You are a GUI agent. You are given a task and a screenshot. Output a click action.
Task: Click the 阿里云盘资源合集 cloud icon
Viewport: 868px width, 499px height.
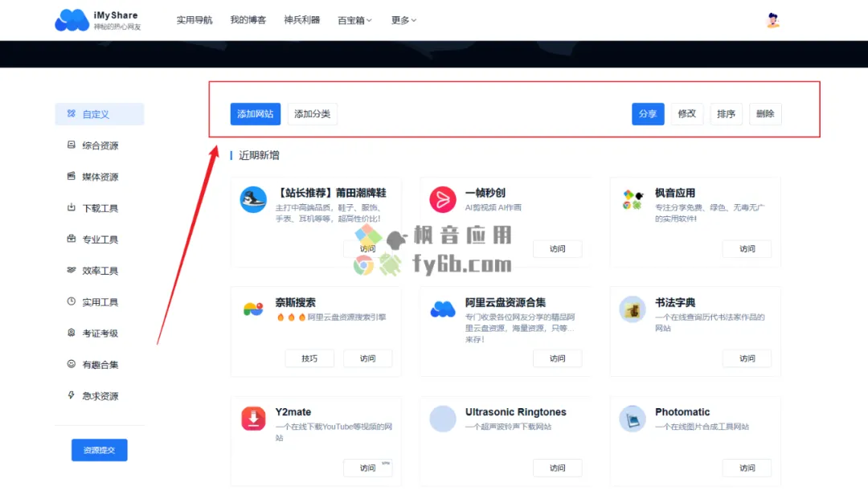tap(443, 309)
